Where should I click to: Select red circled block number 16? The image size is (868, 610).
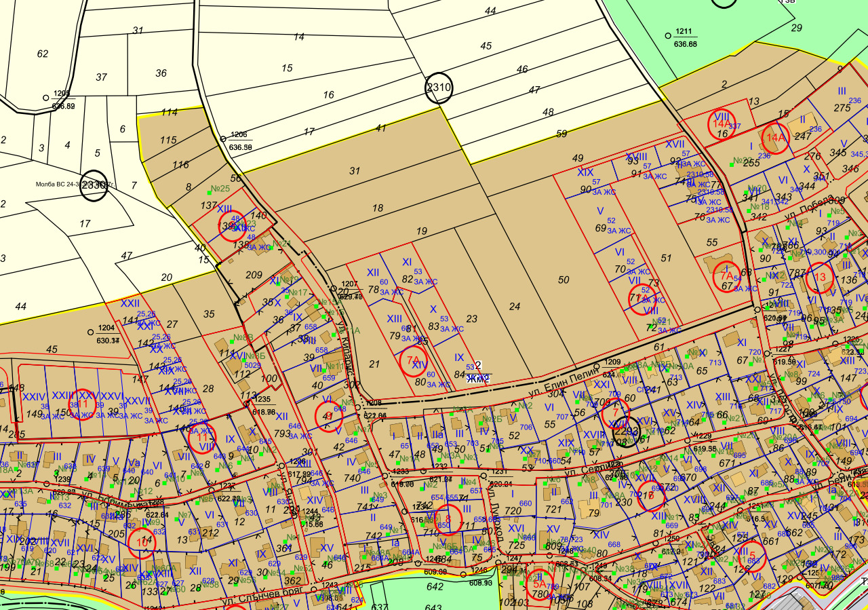651,495
